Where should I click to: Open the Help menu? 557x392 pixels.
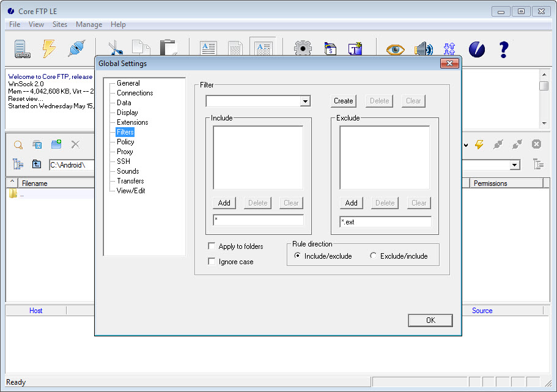[118, 24]
